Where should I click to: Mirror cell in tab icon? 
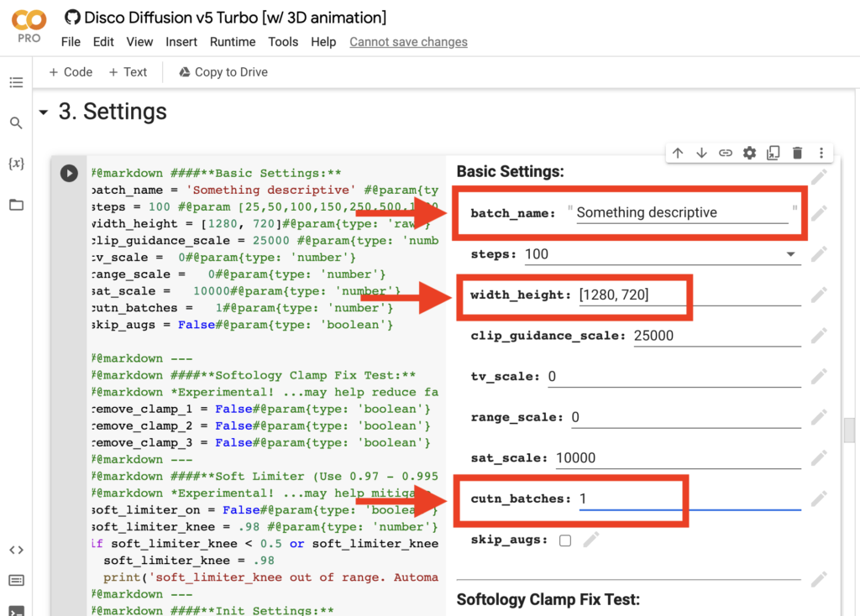tap(773, 153)
